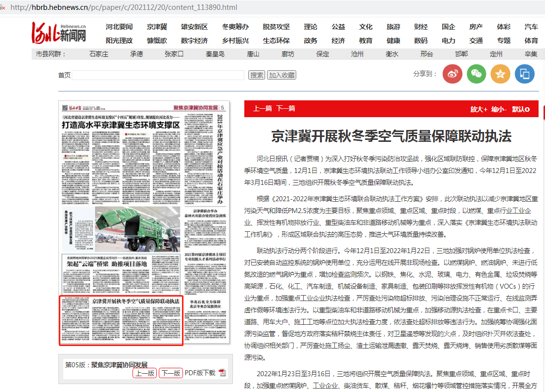Open the 雄安新区 navigation menu item
545x392 pixels.
194,27
